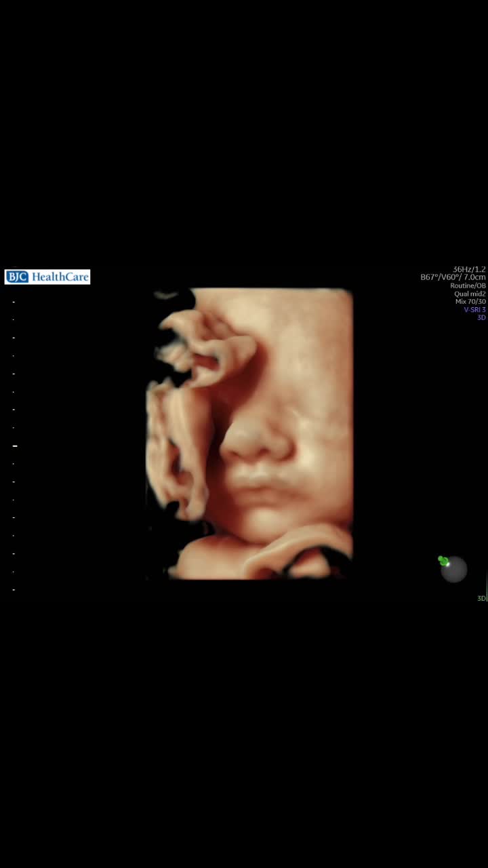The width and height of the screenshot is (488, 868).
Task: Click the 36Hz/1.2 frame rate readout
Action: click(469, 269)
